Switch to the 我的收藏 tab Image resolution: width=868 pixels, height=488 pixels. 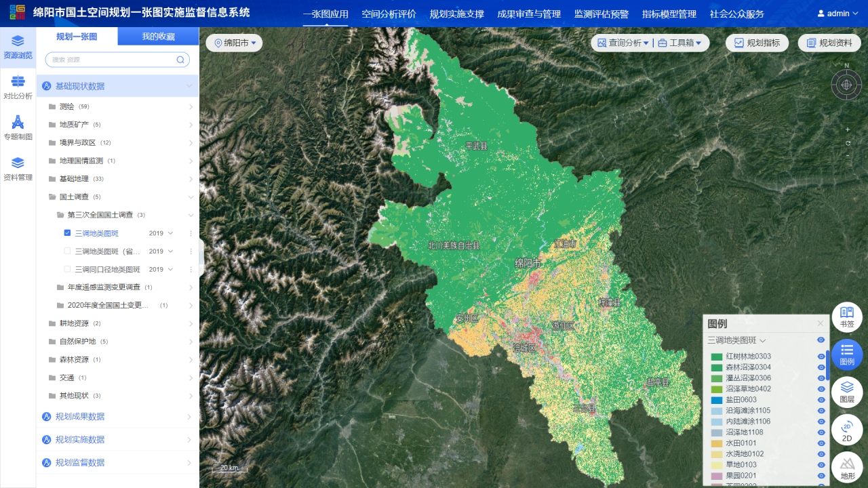click(158, 37)
